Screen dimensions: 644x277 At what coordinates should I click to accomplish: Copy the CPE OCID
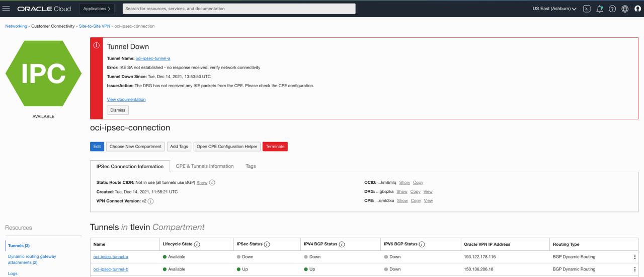416,201
